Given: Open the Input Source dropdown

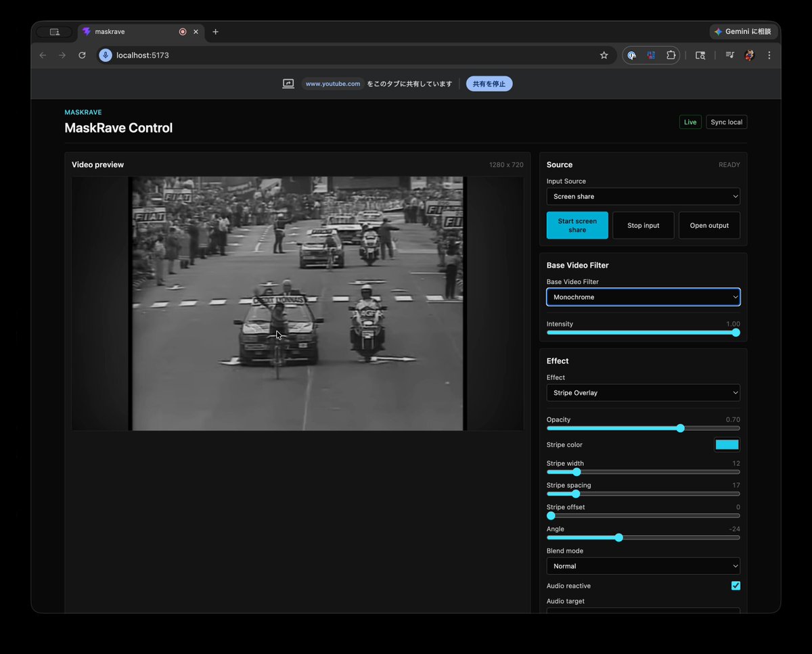Looking at the screenshot, I should (643, 196).
